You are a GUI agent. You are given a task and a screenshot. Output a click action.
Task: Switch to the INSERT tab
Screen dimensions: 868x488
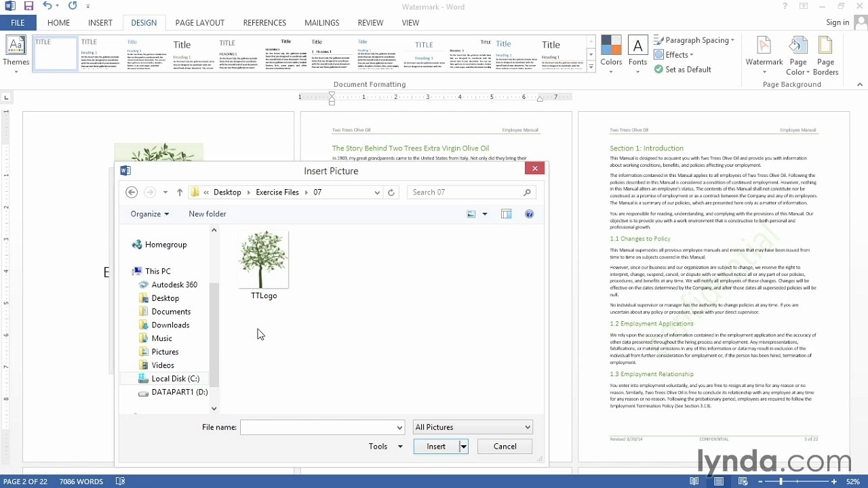100,22
